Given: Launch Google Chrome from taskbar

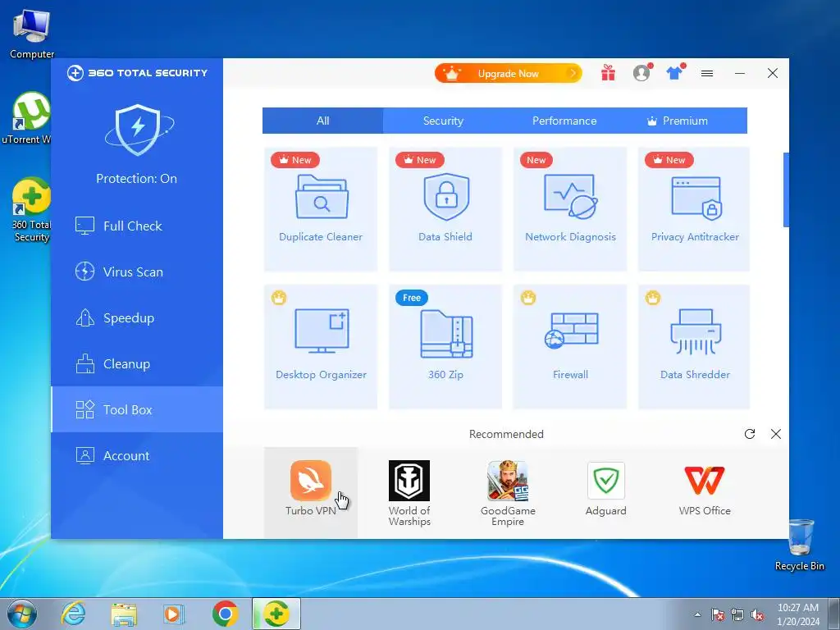Looking at the screenshot, I should point(225,614).
